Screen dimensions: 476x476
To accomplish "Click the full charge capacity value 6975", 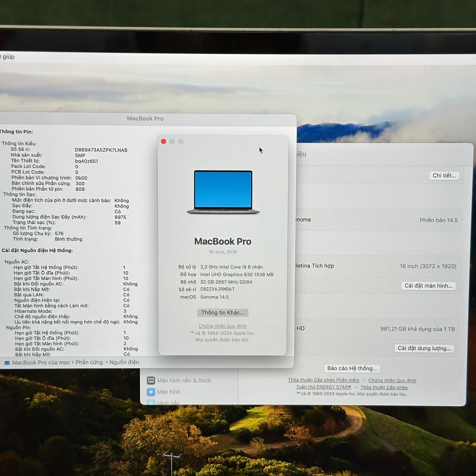I will coord(120,217).
